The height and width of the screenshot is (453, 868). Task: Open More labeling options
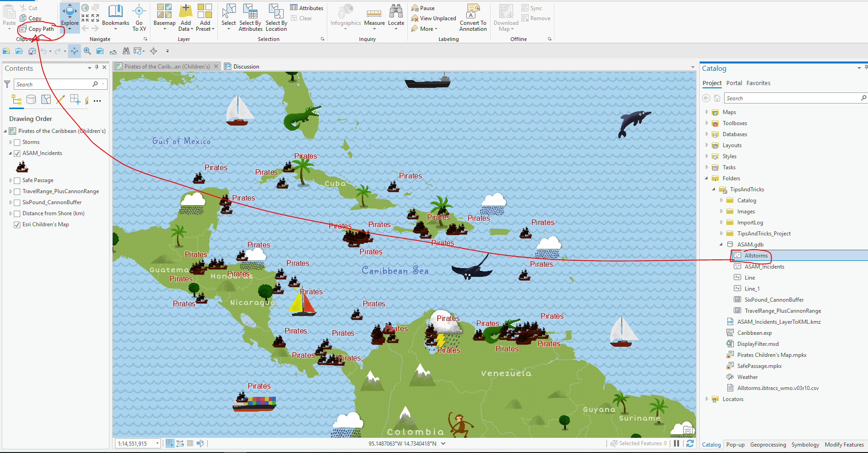click(x=424, y=29)
